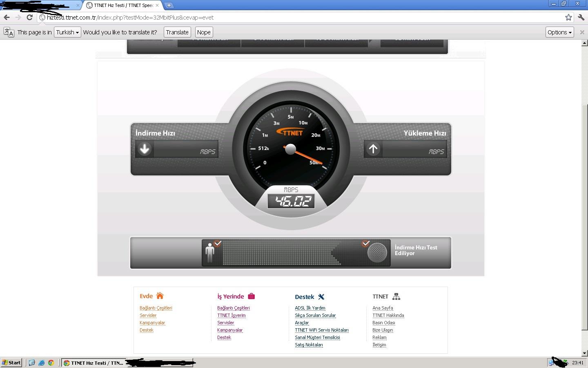Screen dimensions: 588x368
Task: Click the 46.02 Mbps digital readout
Action: point(291,201)
